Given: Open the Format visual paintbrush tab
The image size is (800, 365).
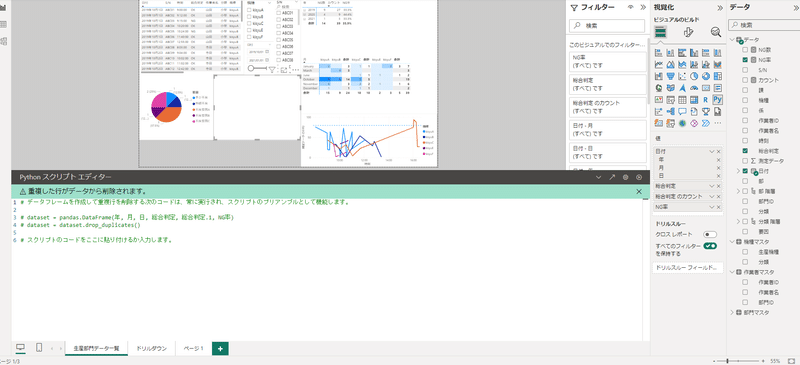Looking at the screenshot, I should click(x=688, y=32).
